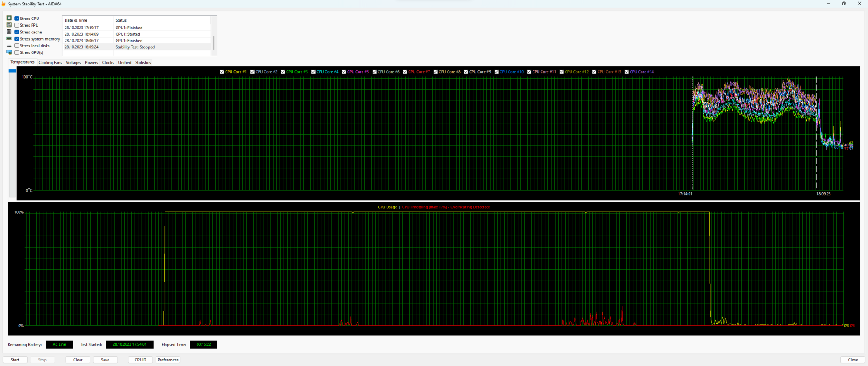Toggle CPU Core #12 graph checkbox
This screenshot has height=366, width=868.
tap(561, 72)
